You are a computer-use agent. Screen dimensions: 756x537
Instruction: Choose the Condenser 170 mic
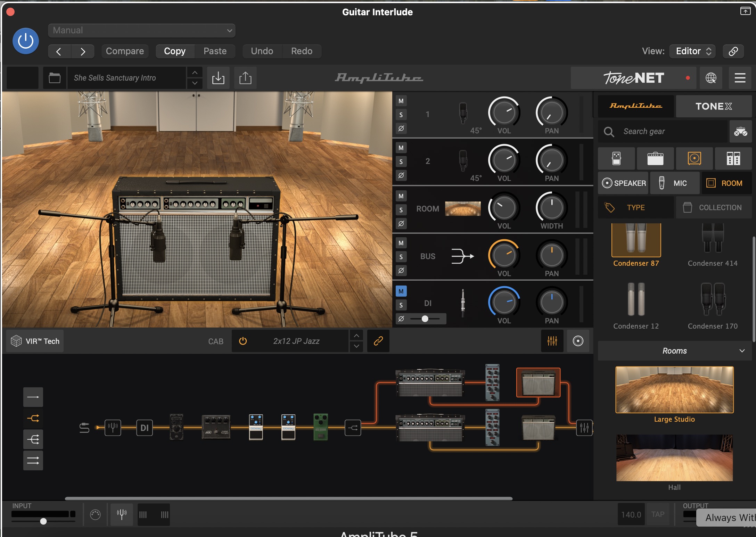point(713,306)
